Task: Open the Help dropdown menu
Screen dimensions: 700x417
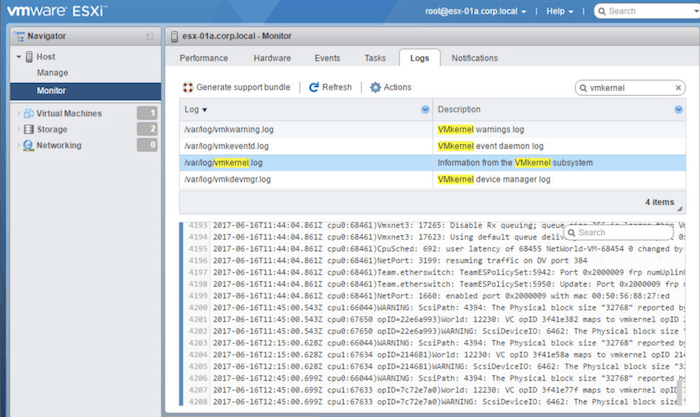Action: 560,11
